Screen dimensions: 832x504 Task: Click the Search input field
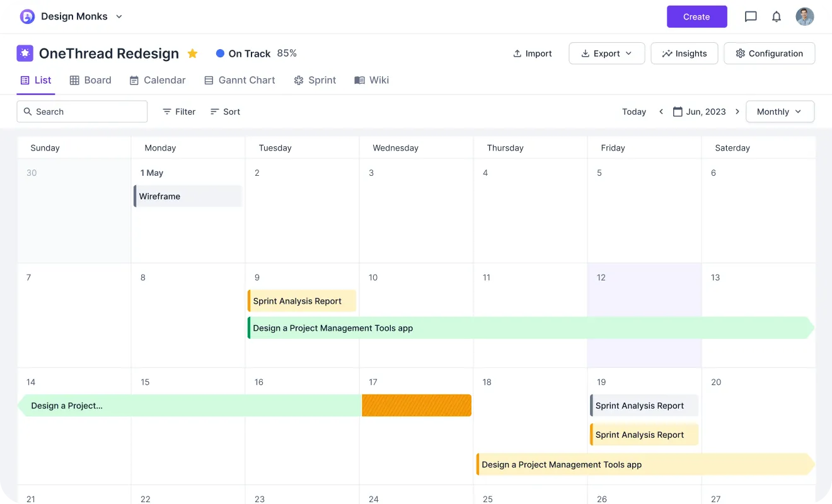coord(82,112)
